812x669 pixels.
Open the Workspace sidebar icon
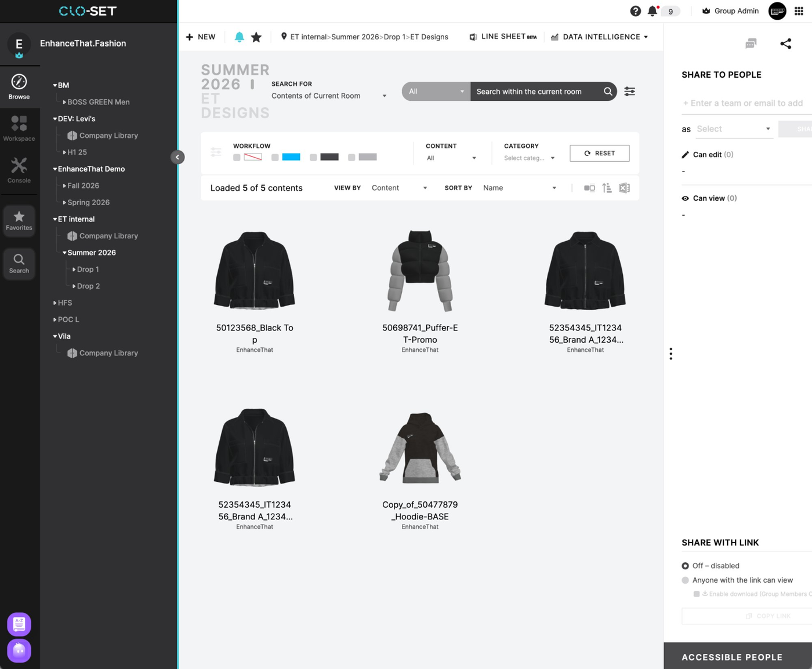pyautogui.click(x=19, y=128)
